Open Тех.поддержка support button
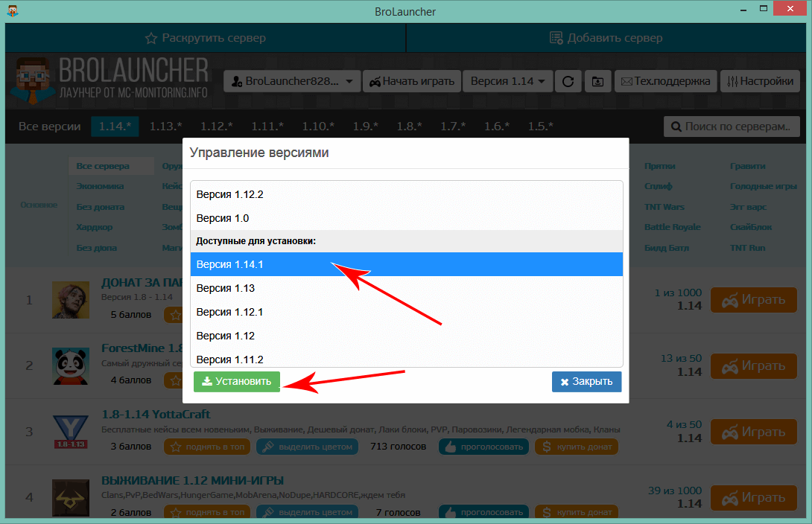 (x=666, y=81)
